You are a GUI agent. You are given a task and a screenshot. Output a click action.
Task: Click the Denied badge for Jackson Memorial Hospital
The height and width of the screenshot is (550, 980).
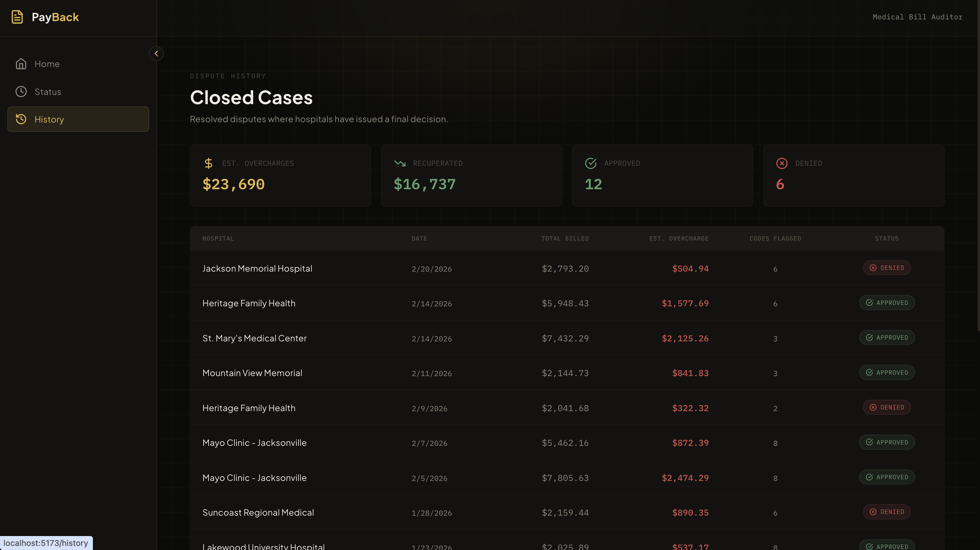[x=886, y=268]
